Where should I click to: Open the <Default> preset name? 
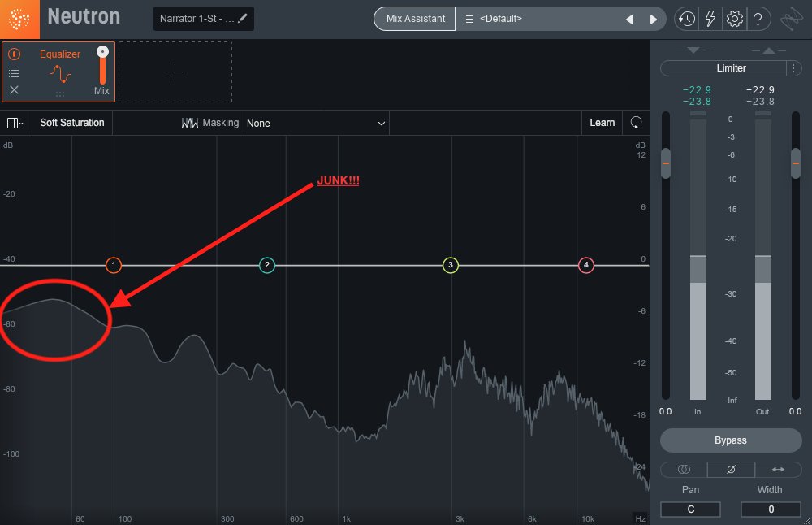[500, 19]
